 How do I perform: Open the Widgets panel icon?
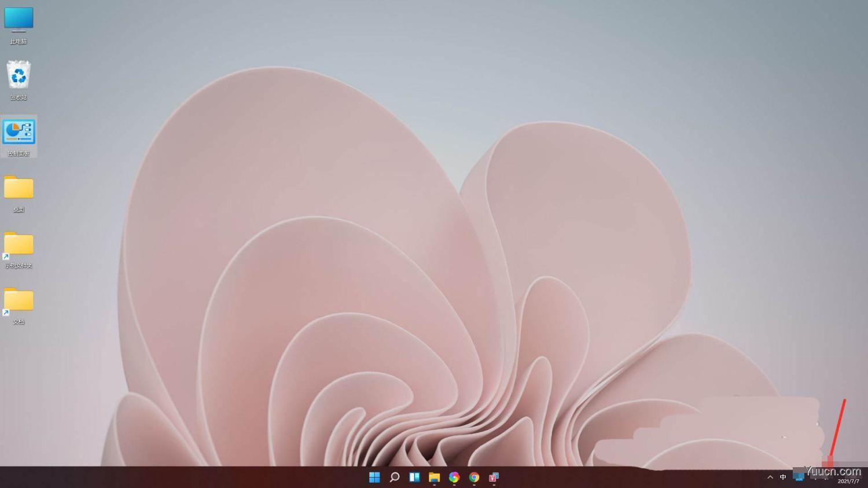414,477
